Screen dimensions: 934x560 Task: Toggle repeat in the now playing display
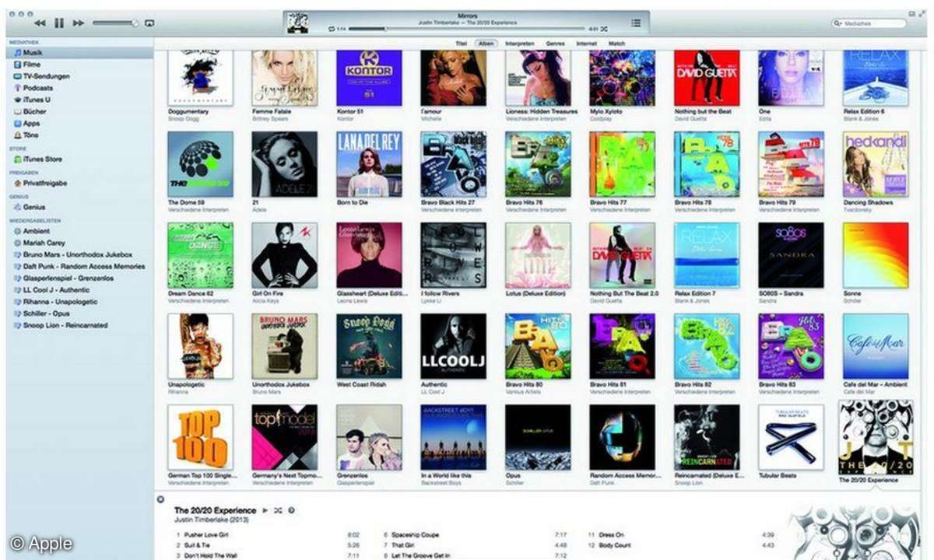(331, 29)
